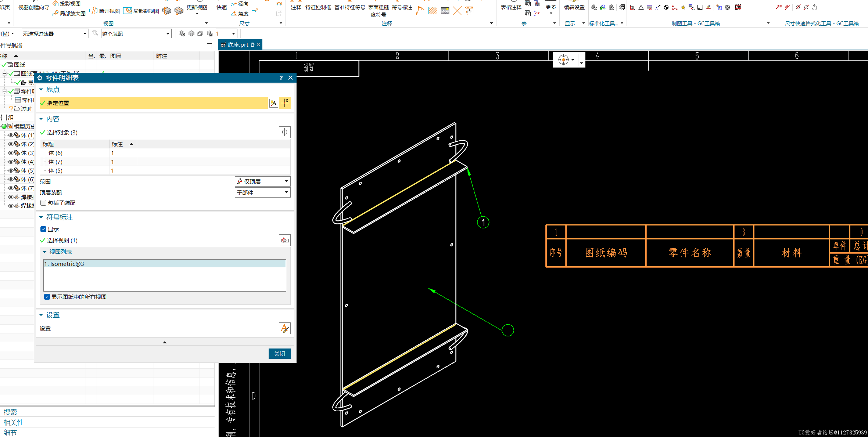Switch to the 底座.prt document tab
Viewport: 868px width, 437px height.
pyautogui.click(x=241, y=45)
